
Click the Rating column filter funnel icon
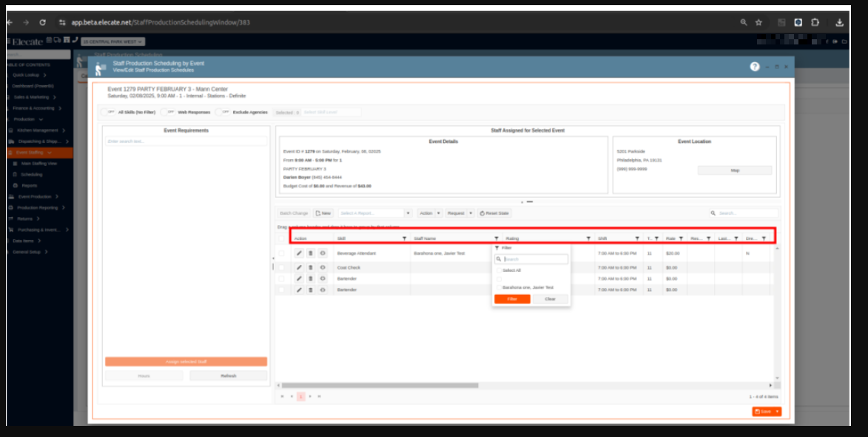coord(588,238)
